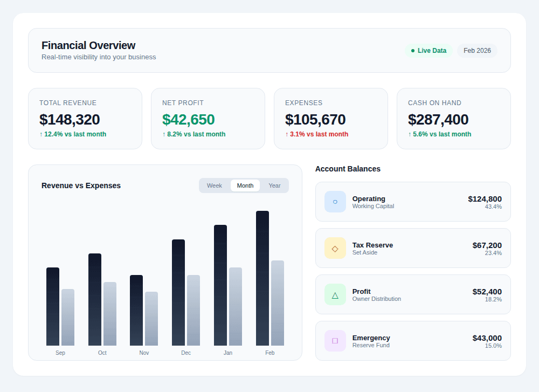Select the Emergency Reserve Fund row
Screen dimensions: 539x392
point(413,341)
